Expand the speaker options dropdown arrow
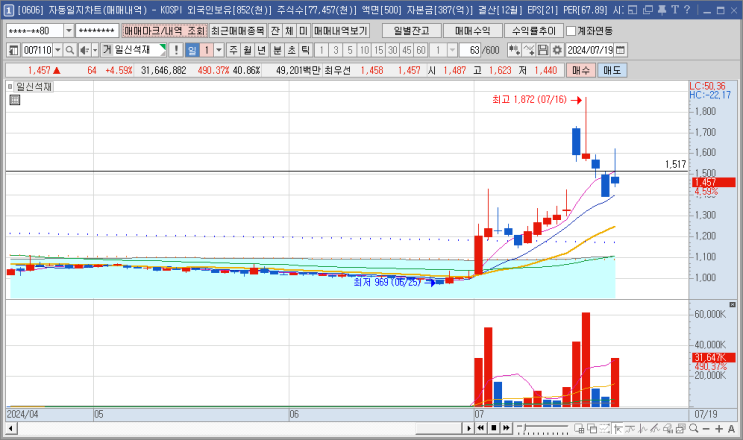This screenshot has width=743, height=440. (95, 50)
